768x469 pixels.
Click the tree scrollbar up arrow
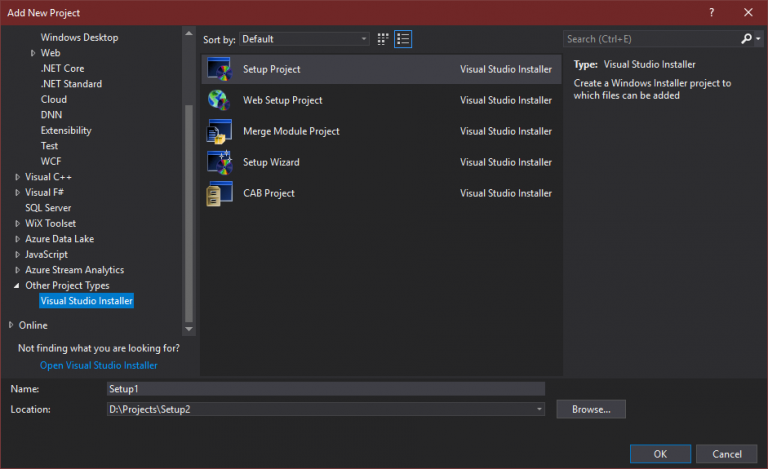189,33
